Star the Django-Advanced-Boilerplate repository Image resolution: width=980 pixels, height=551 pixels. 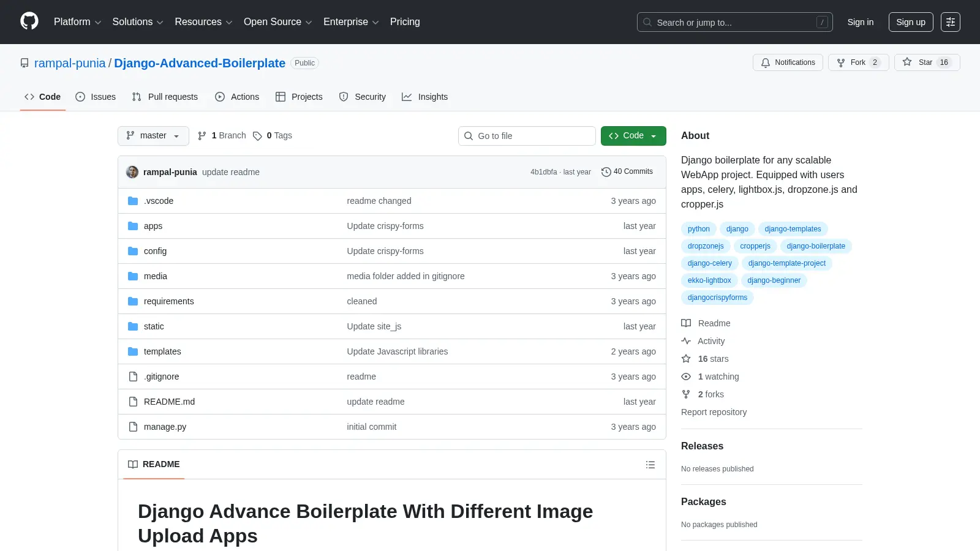(x=927, y=62)
